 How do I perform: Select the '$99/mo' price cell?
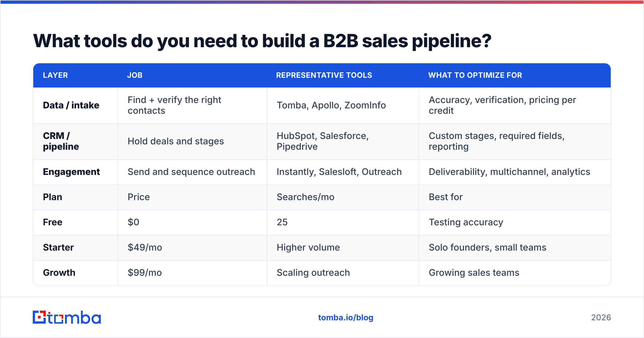[192, 273]
